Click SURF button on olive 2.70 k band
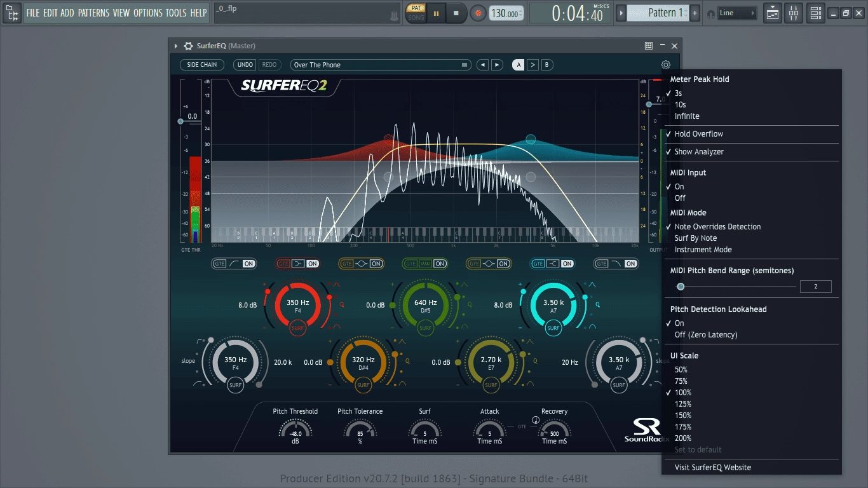 coord(491,385)
